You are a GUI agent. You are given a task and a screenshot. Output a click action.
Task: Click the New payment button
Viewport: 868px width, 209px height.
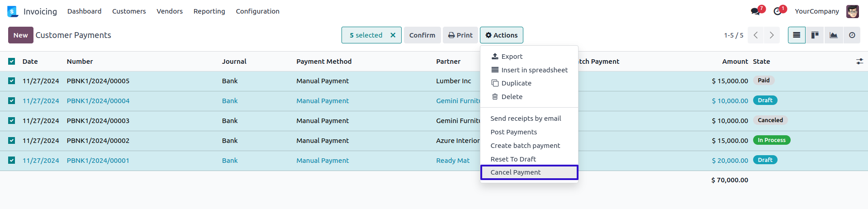(20, 35)
